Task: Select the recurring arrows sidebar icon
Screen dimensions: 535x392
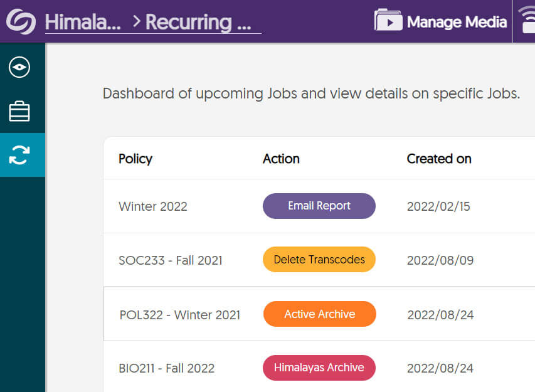Action: pos(19,155)
